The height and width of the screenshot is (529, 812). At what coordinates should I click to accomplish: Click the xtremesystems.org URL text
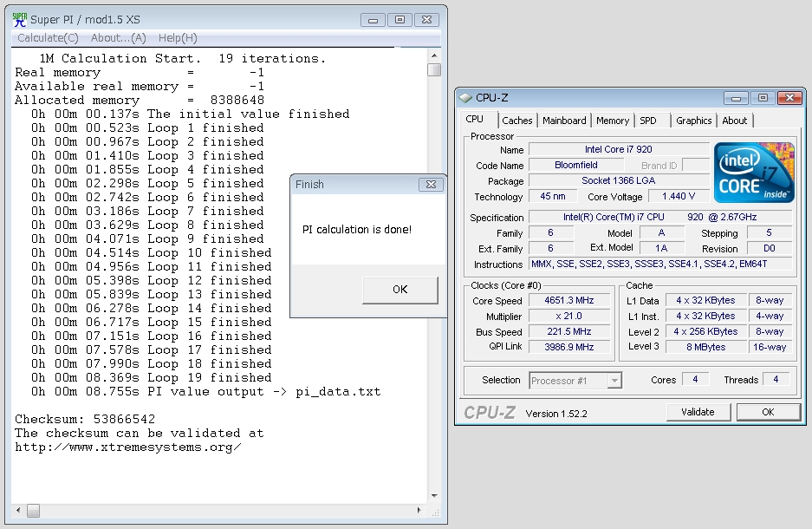click(x=128, y=447)
